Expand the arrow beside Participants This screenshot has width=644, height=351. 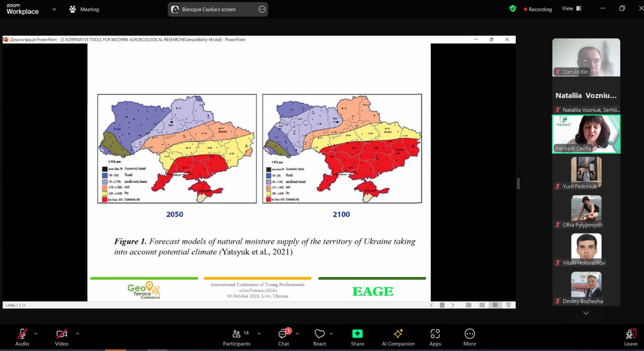point(259,333)
